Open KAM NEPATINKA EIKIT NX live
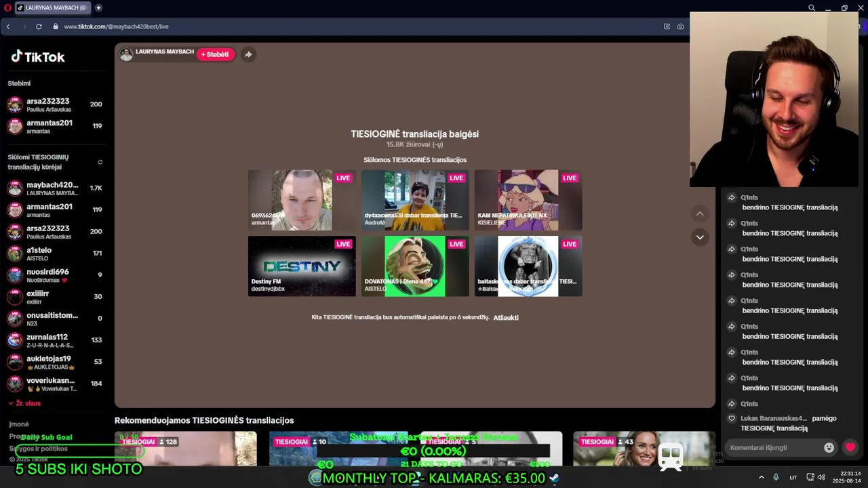 tap(528, 200)
